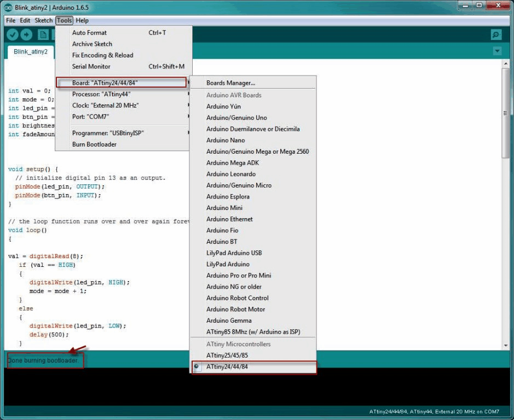The height and width of the screenshot is (420, 514).
Task: Select Arduino Mini board
Action: pyautogui.click(x=253, y=208)
